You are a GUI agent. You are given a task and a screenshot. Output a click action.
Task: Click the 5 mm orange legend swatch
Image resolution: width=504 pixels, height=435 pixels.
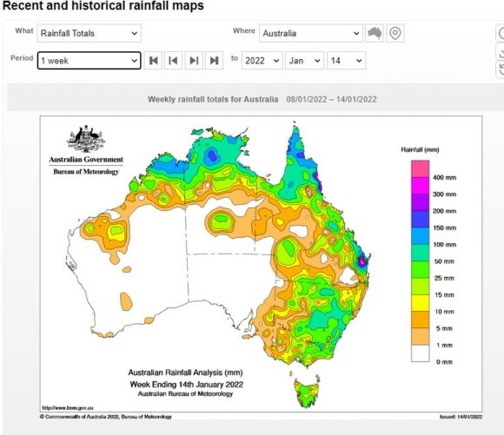coord(420,320)
